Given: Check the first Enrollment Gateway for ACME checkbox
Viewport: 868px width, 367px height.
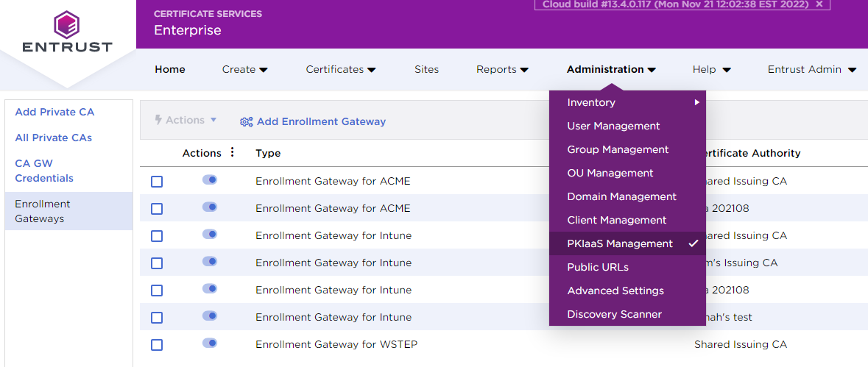Looking at the screenshot, I should (x=157, y=182).
